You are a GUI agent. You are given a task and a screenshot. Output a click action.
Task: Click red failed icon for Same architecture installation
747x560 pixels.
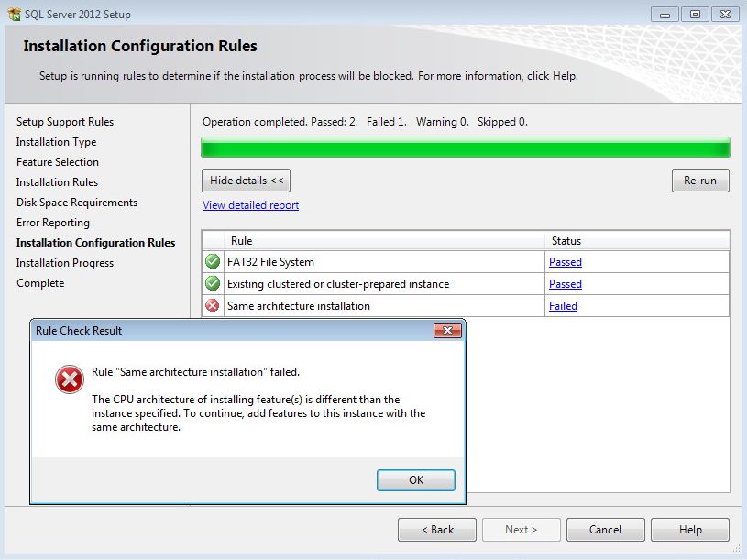[213, 305]
